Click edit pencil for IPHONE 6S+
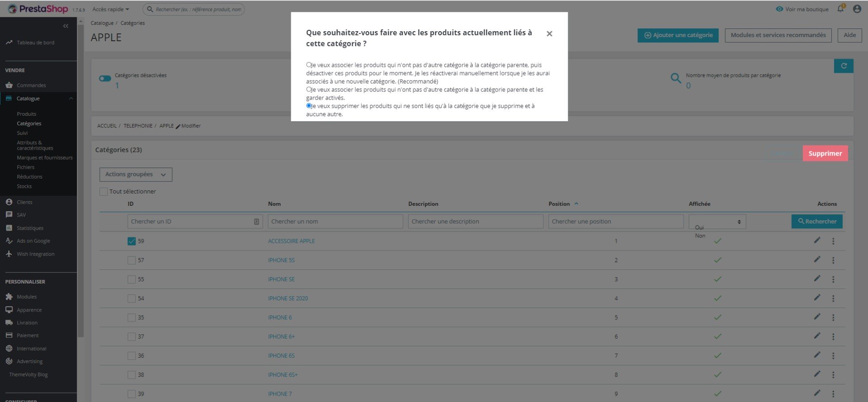 click(x=817, y=374)
